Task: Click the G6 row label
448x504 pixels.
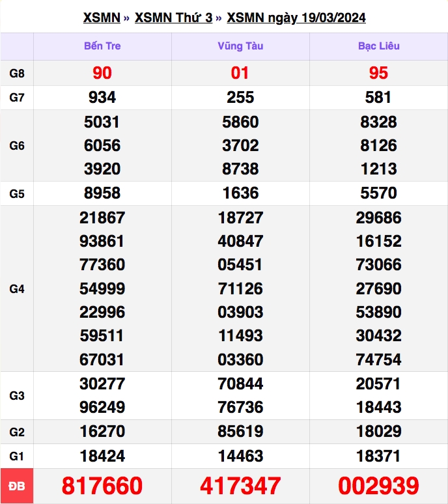Action: (x=17, y=146)
